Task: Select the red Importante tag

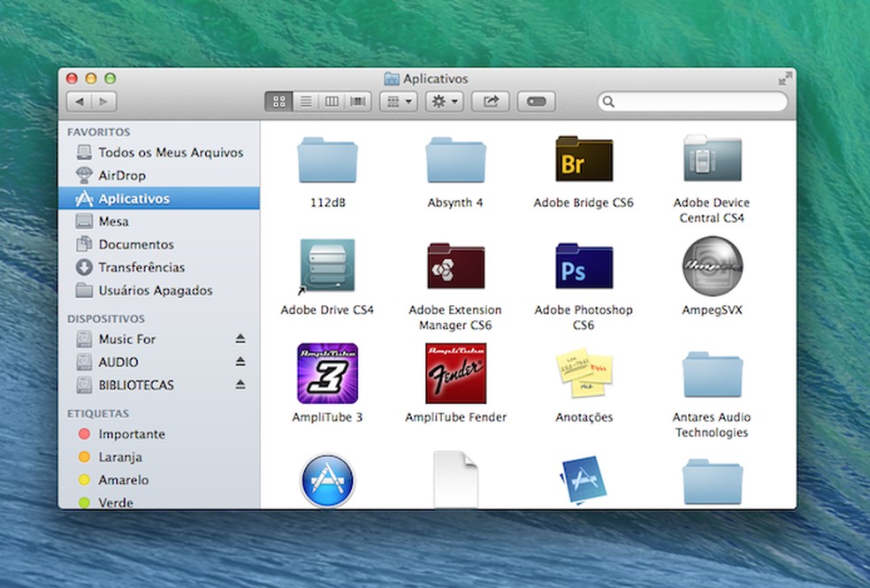Action: [x=131, y=434]
